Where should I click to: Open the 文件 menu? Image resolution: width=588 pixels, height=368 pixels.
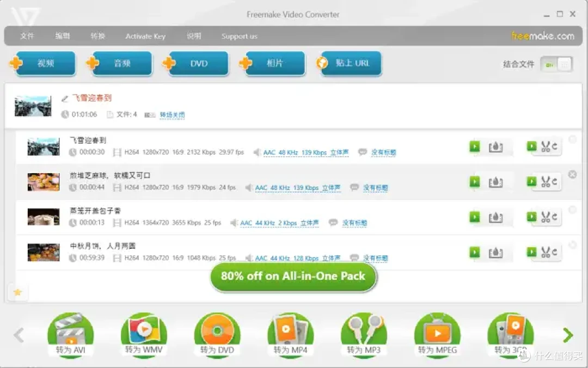coord(27,36)
